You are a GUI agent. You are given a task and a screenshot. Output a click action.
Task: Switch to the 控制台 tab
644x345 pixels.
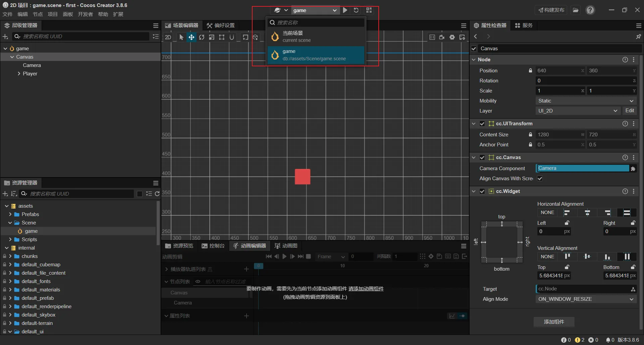pyautogui.click(x=213, y=246)
